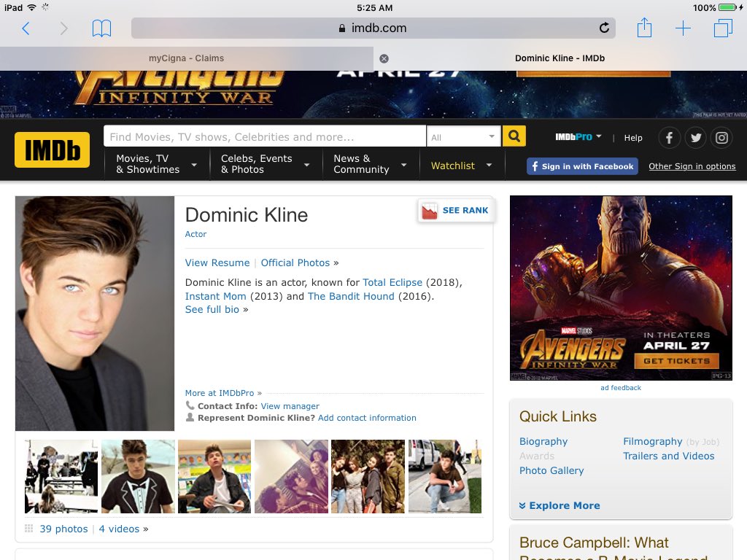
Task: Open the Filmography quick link
Action: [653, 441]
